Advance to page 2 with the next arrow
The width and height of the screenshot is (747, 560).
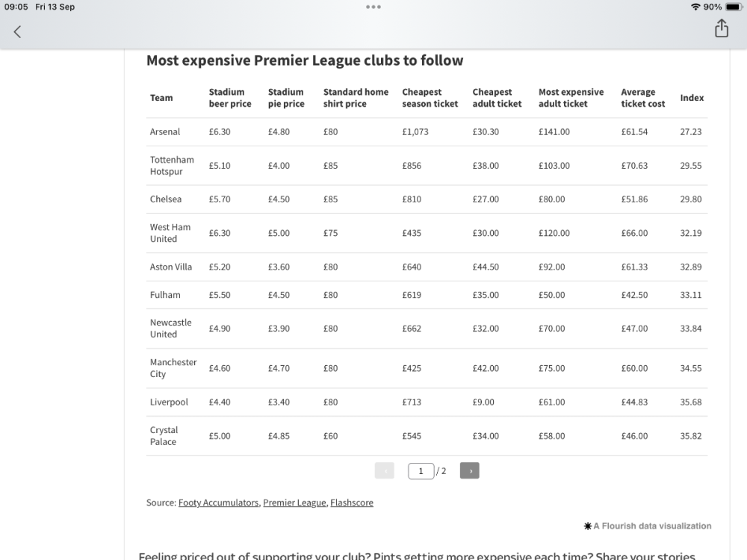coord(469,470)
